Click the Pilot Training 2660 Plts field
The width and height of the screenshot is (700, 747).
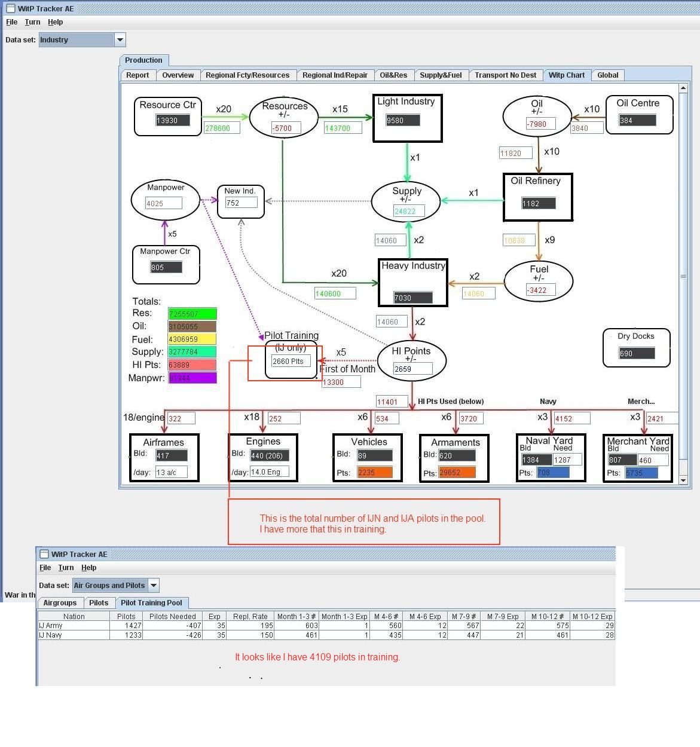pos(291,361)
